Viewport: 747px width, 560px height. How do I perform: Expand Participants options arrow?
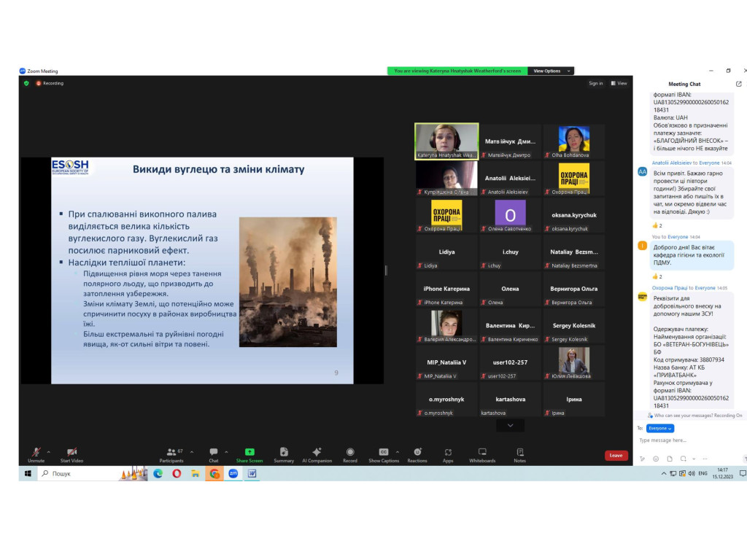(192, 452)
